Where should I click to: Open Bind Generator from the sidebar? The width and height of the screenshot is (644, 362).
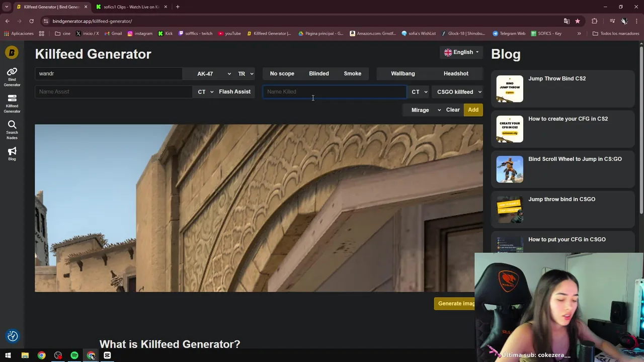click(x=12, y=76)
